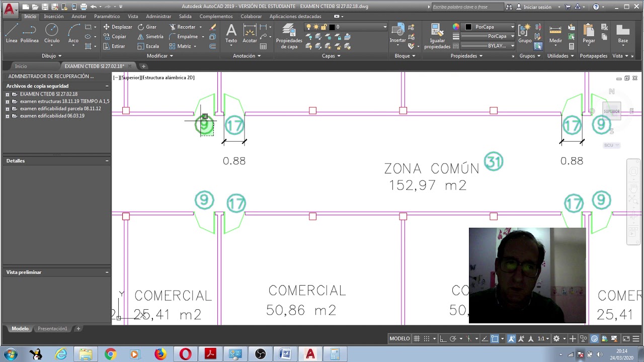Toggle clean screen mode
This screenshot has height=362, width=644.
click(626, 338)
